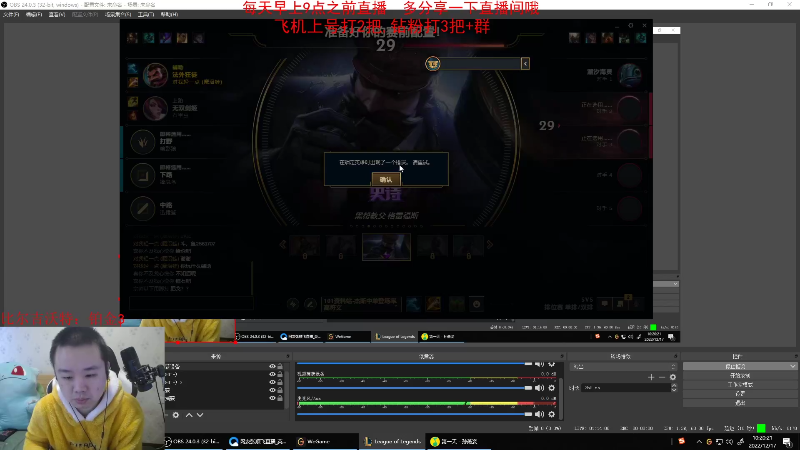Show previous skin with left carousel arrow
The width and height of the screenshot is (800, 450).
tap(282, 245)
